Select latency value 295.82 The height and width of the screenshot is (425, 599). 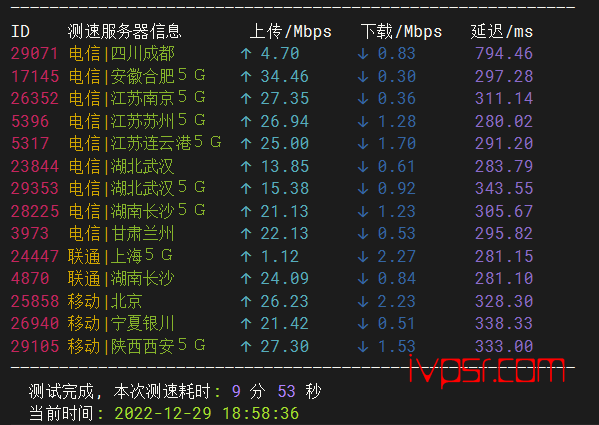(504, 234)
